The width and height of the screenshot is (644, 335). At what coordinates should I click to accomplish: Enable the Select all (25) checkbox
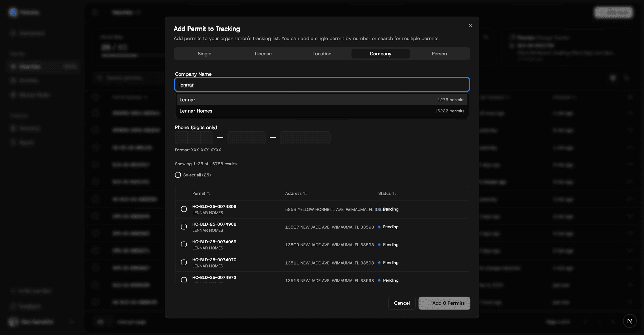coord(178,175)
